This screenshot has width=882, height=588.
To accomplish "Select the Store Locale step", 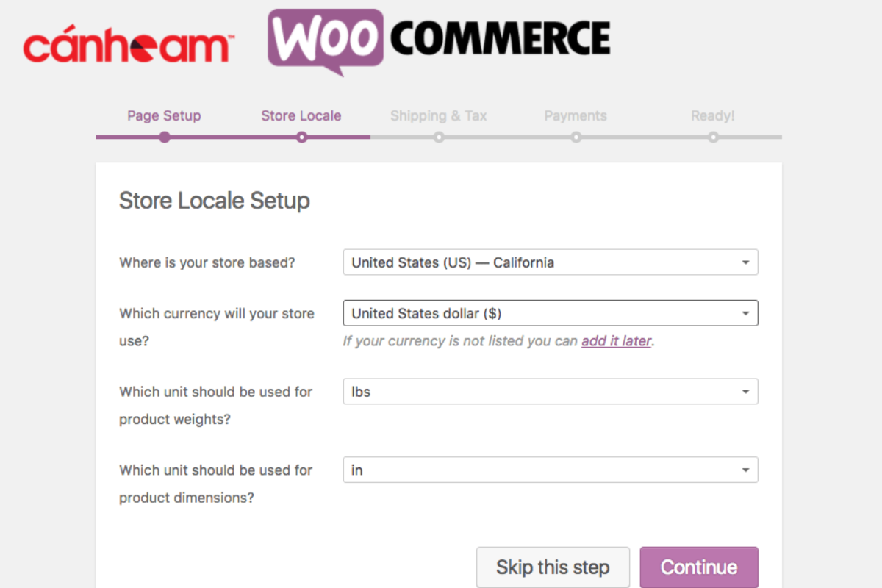I will tap(301, 115).
